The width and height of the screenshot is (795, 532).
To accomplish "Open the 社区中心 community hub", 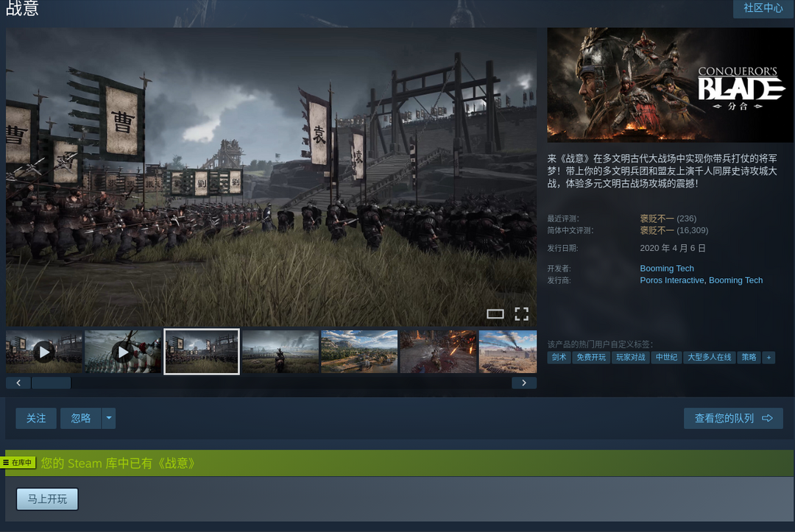I will [x=763, y=8].
